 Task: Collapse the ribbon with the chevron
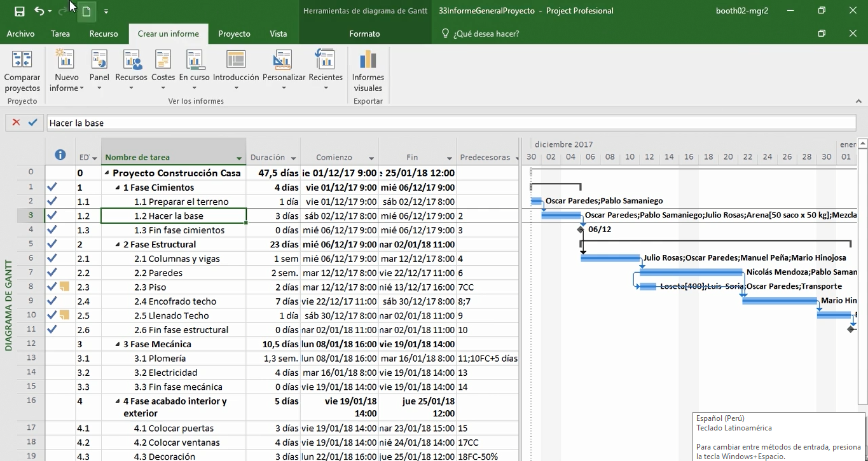tap(858, 100)
